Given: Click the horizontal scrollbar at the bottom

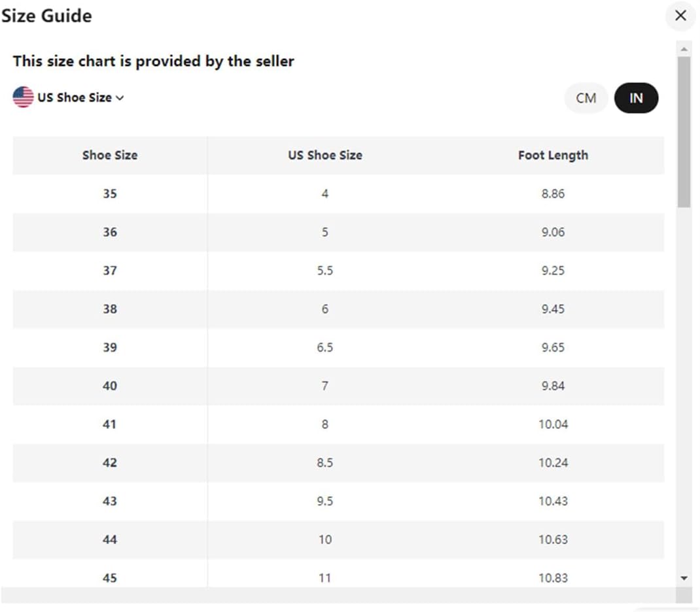Looking at the screenshot, I should [338, 595].
